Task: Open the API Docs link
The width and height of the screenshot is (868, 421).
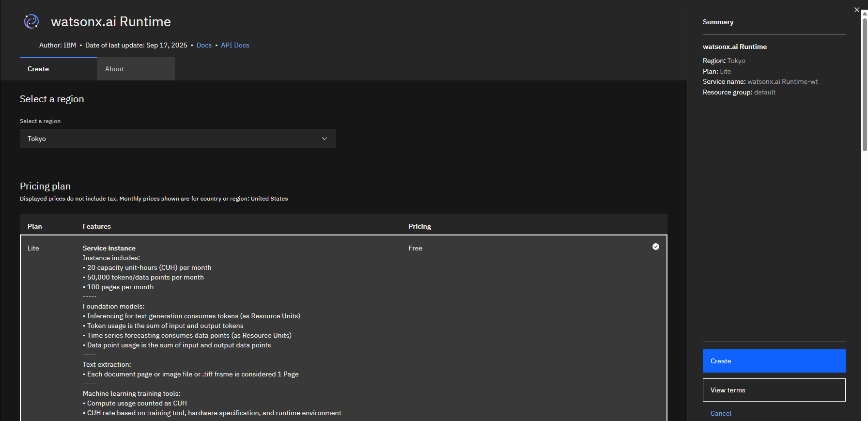Action: point(235,45)
